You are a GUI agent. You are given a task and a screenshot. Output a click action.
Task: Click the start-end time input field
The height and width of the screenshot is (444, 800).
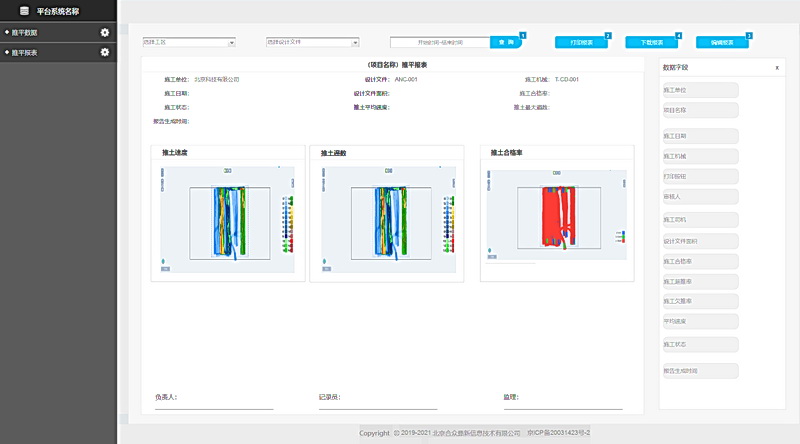(440, 43)
